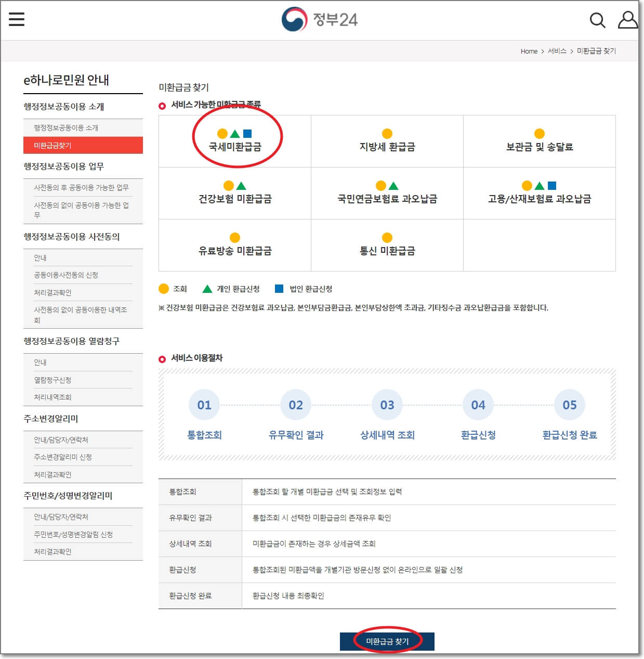Screen dimensions: 644x659
Task: Open 사전동의 없이 공동이용 가능한 업무
Action: point(81,210)
